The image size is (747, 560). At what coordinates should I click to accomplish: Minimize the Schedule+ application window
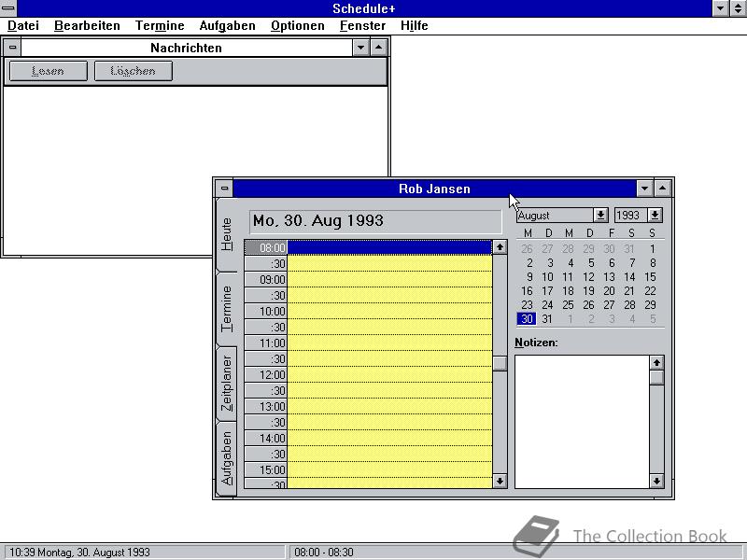(x=720, y=8)
